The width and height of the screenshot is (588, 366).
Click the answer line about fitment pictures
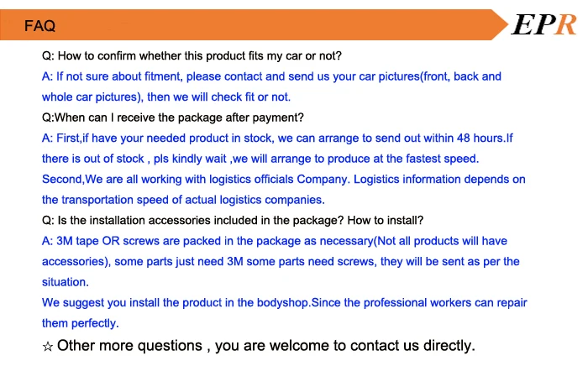[271, 76]
